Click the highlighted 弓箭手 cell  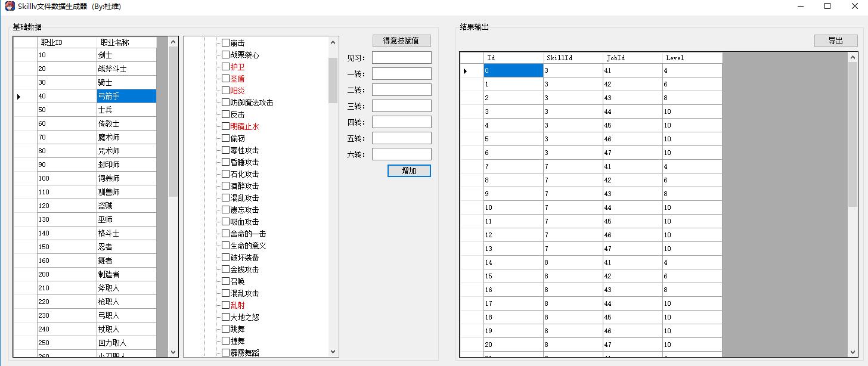pyautogui.click(x=126, y=96)
